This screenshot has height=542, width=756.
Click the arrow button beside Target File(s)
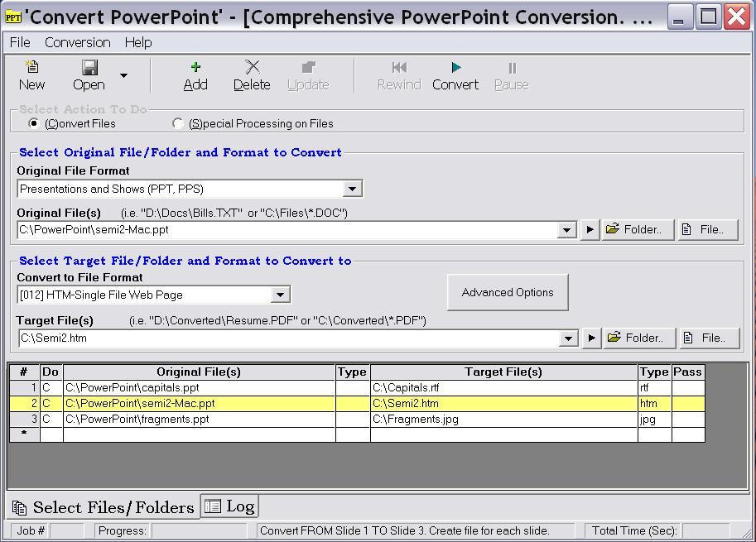pyautogui.click(x=591, y=338)
